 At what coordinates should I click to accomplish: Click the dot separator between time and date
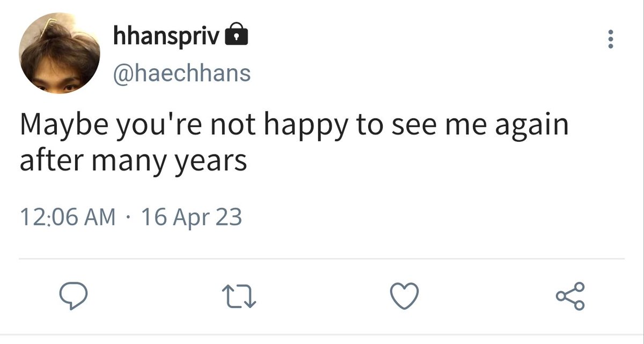128,218
